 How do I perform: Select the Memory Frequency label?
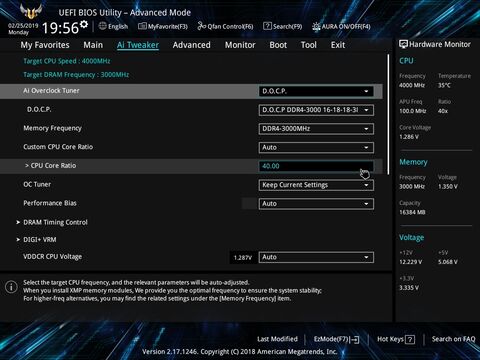(x=52, y=128)
